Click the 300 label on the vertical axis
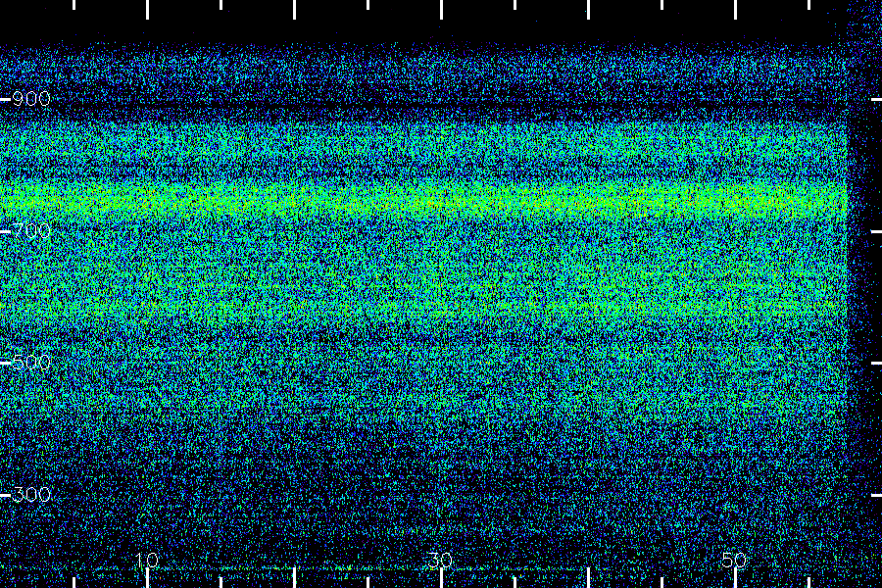Image resolution: width=882 pixels, height=588 pixels. click(31, 495)
